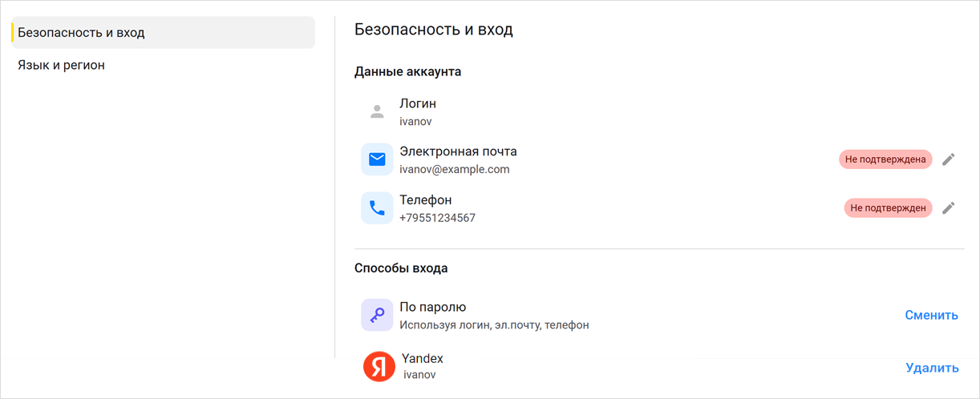Click the red Yandex logo icon
980x399 pixels.
[x=379, y=367]
